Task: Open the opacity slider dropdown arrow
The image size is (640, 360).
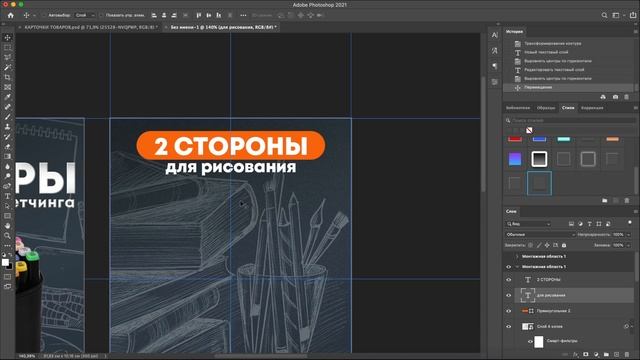Action: (629, 235)
